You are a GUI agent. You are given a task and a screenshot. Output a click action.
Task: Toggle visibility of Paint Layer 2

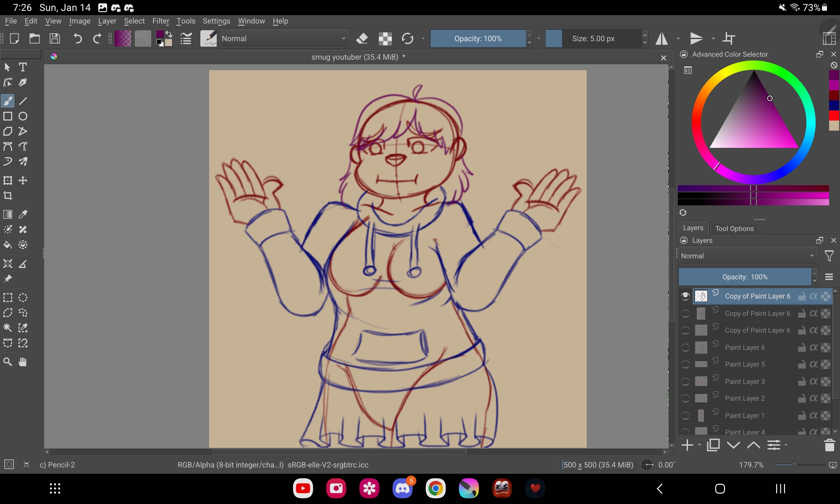tap(685, 399)
